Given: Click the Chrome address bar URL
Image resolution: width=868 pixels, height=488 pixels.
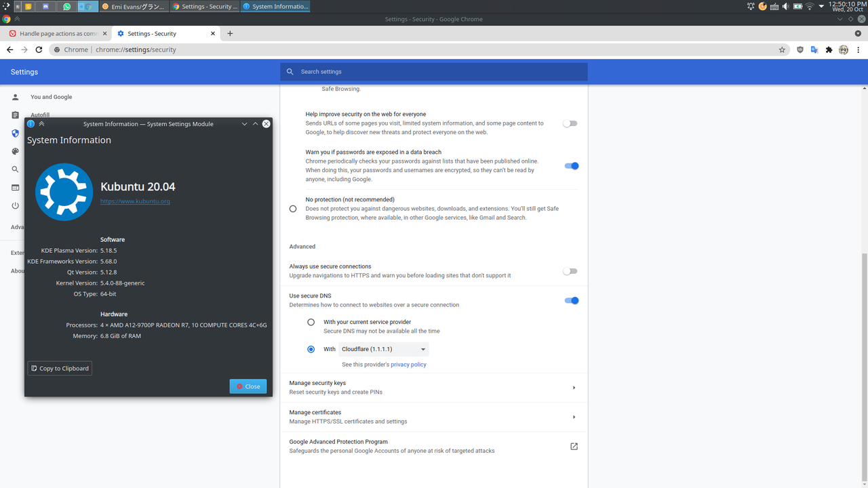Looking at the screenshot, I should tap(136, 49).
